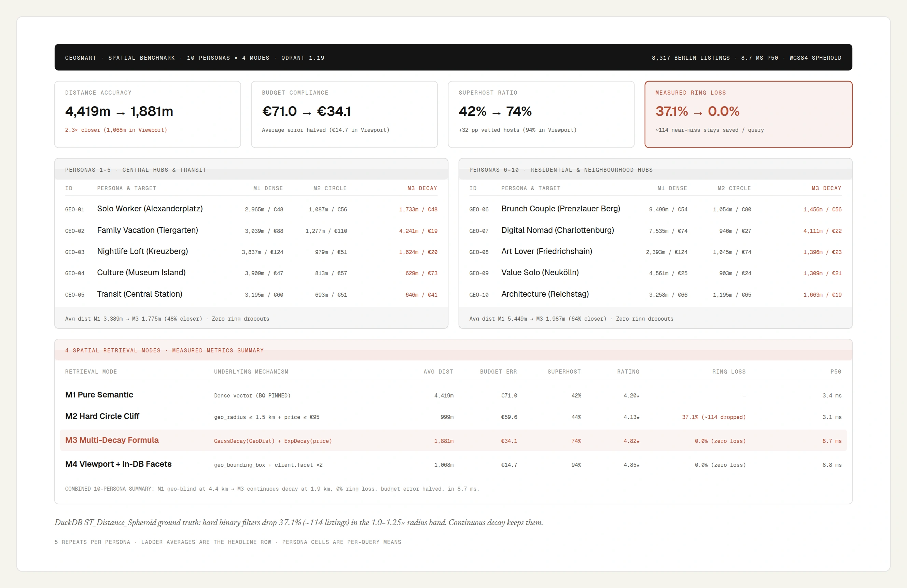Click the M3 Multi-Decay Formula row
This screenshot has width=907, height=588.
click(453, 440)
